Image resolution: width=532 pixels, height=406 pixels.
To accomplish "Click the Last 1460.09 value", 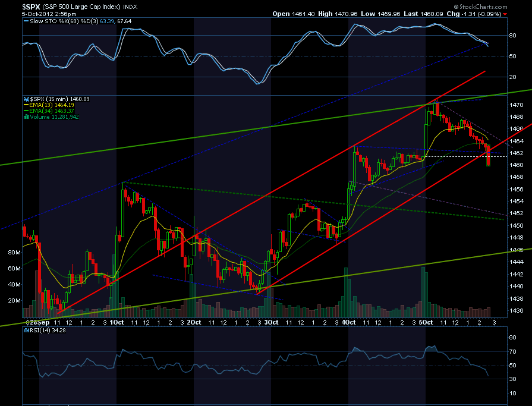I will coord(423,14).
